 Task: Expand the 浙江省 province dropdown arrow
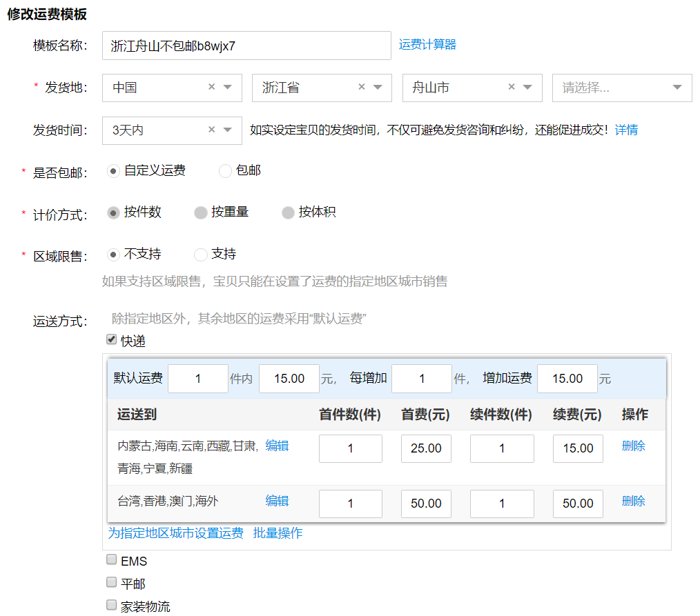pyautogui.click(x=378, y=88)
